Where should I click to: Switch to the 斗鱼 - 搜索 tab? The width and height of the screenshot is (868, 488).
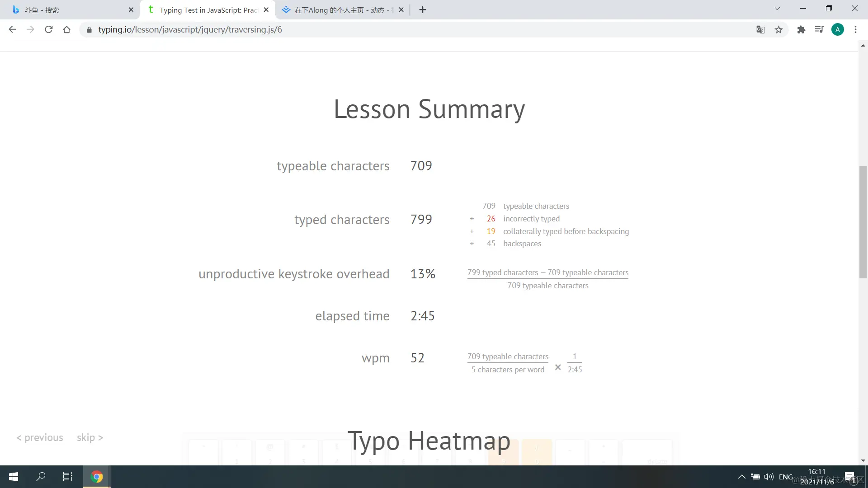pyautogui.click(x=68, y=10)
